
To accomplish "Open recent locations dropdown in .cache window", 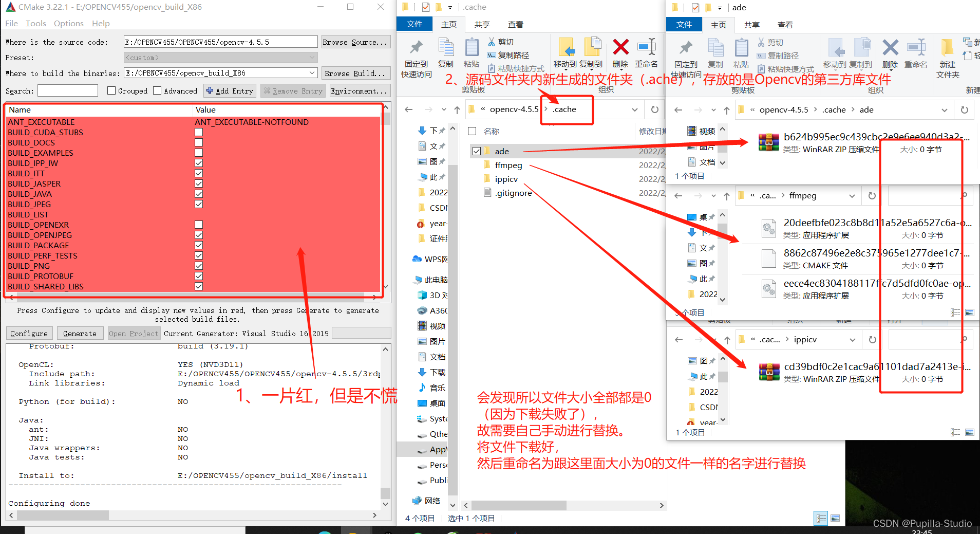I will (x=444, y=109).
